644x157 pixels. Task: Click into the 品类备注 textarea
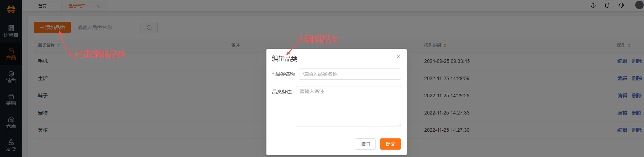coord(348,106)
